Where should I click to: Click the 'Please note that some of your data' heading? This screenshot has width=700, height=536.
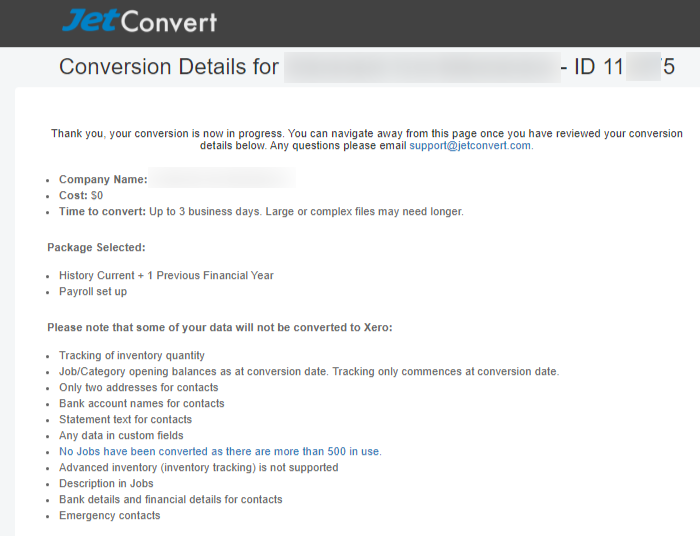(x=220, y=327)
